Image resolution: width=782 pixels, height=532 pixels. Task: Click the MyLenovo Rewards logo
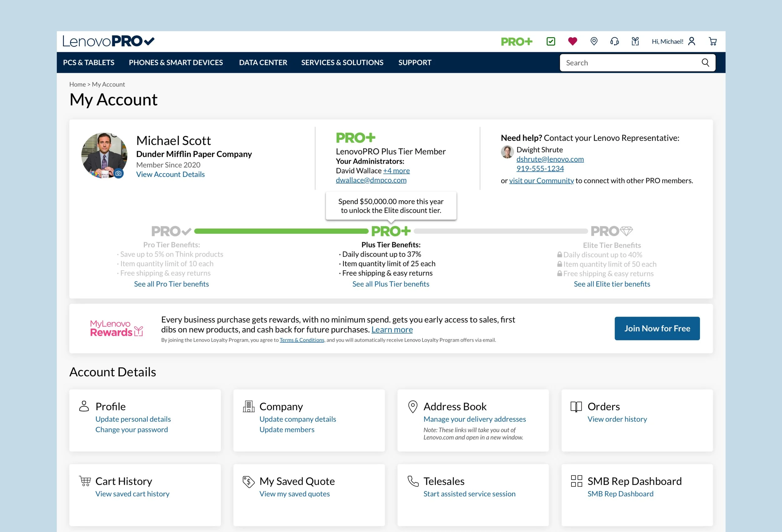pos(116,328)
